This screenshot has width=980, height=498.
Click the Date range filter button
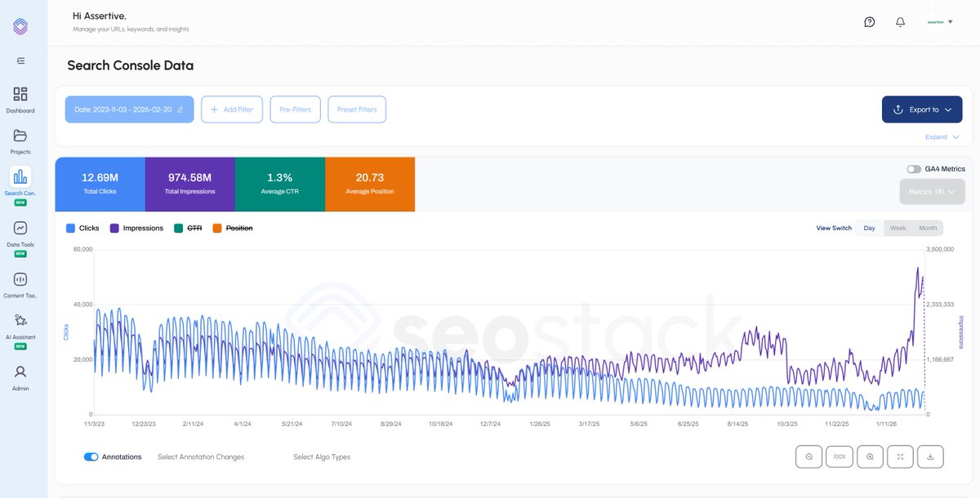[x=129, y=109]
